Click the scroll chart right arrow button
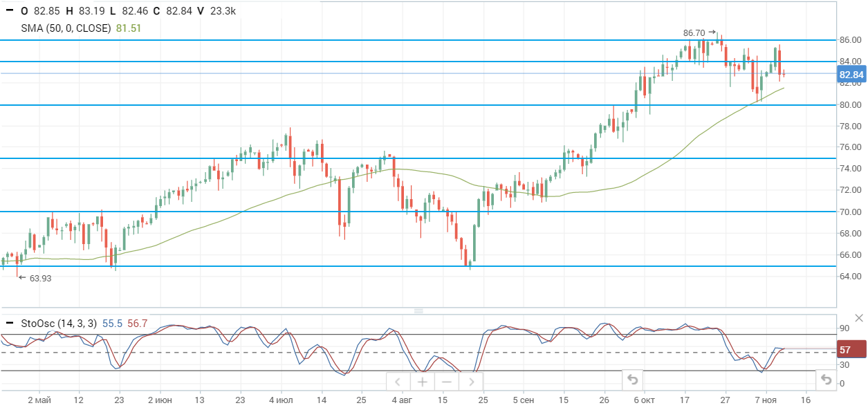 [x=471, y=381]
